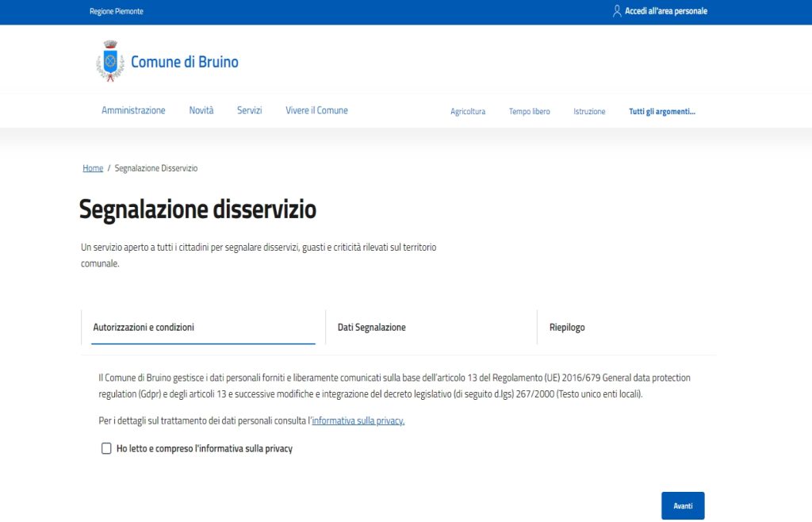The image size is (812, 522).
Task: Select the Agricoltura topic link
Action: tap(468, 112)
